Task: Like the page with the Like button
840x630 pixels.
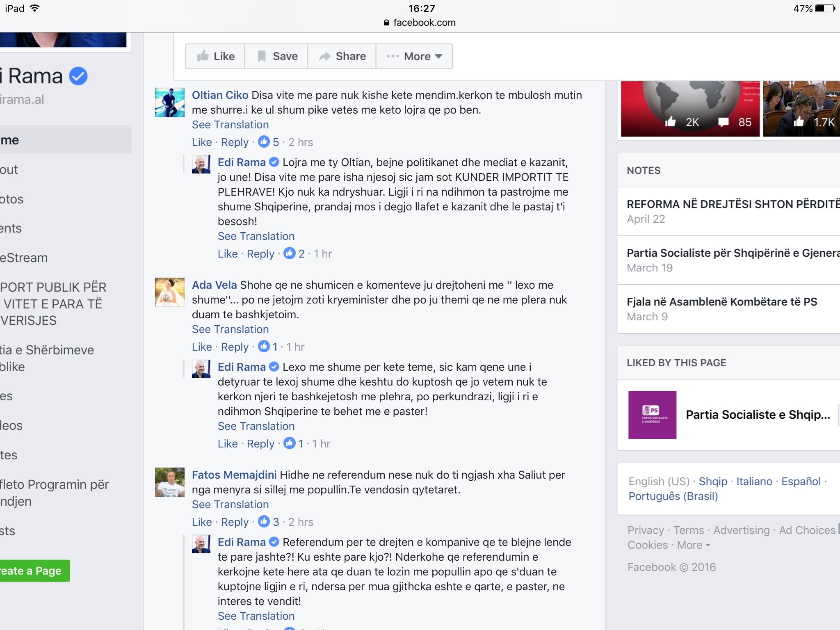Action: click(x=215, y=56)
